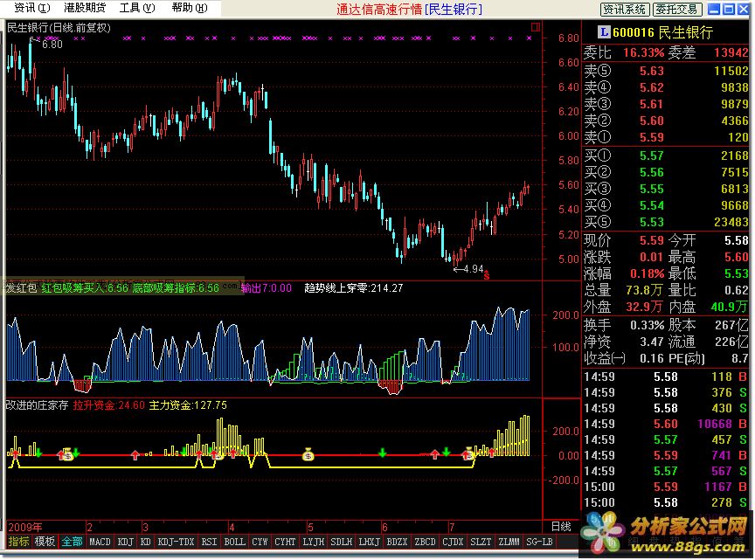
Task: Click the 涨幅 value 0.18%
Action: pyautogui.click(x=648, y=273)
